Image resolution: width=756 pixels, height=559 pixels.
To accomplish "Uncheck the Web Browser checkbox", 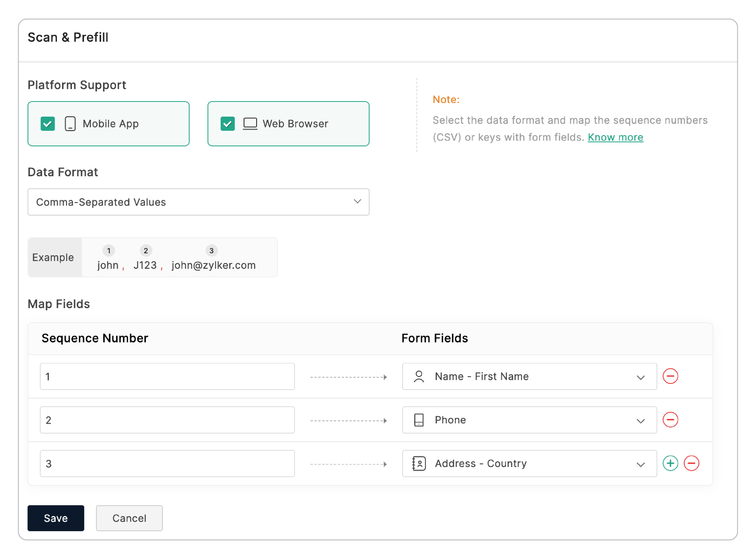I will (227, 124).
